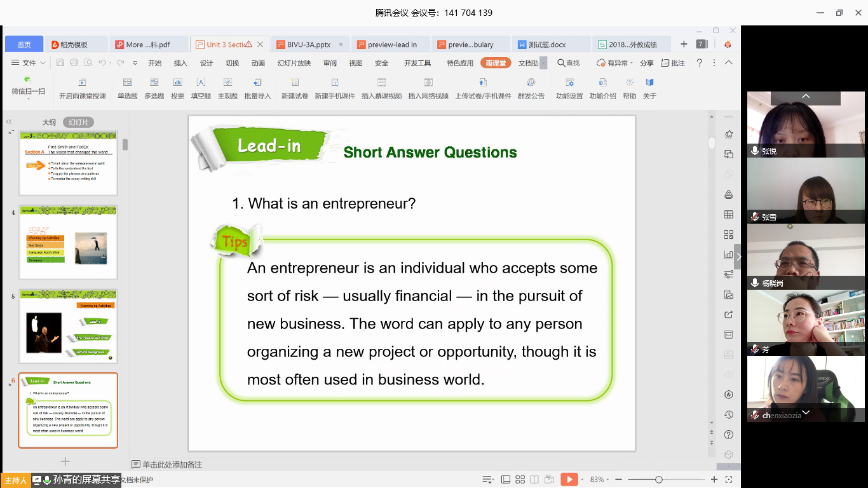Start slideshow with the orange play button
Viewport: 868px width, 488px height.
tap(569, 480)
